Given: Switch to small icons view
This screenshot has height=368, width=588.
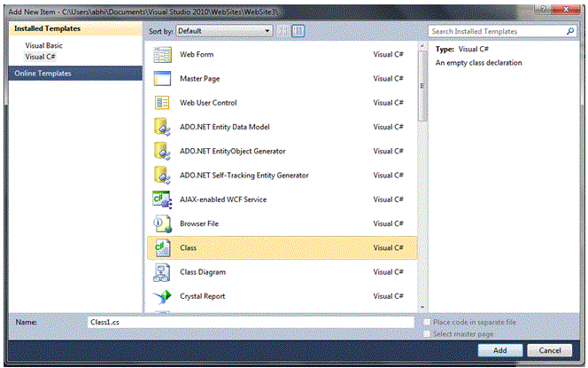Looking at the screenshot, I should (x=283, y=31).
